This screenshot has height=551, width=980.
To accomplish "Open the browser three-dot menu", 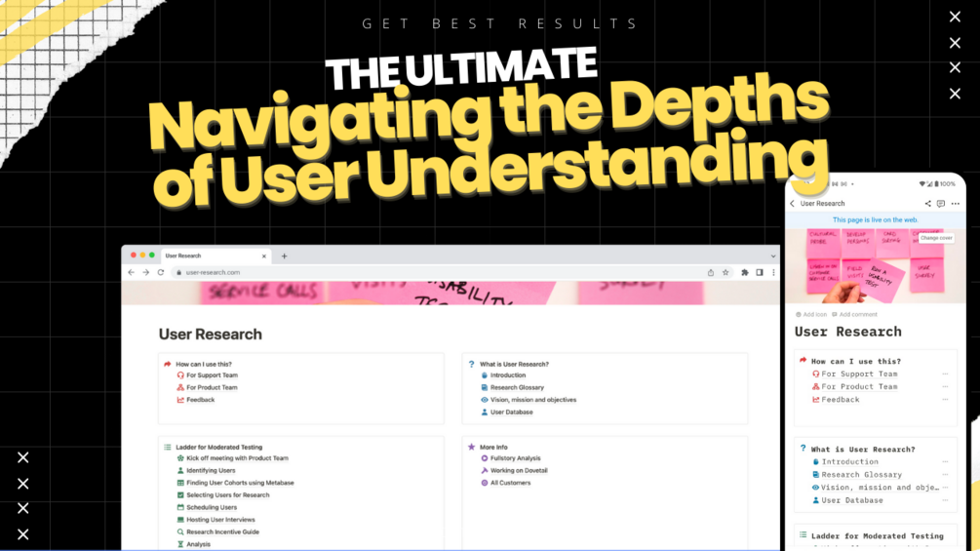I will tap(773, 272).
